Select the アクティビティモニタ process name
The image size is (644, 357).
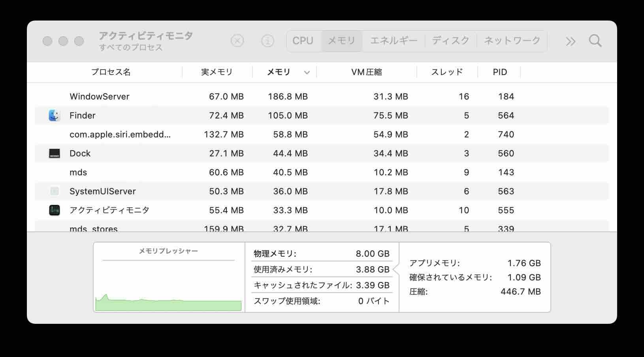[109, 210]
